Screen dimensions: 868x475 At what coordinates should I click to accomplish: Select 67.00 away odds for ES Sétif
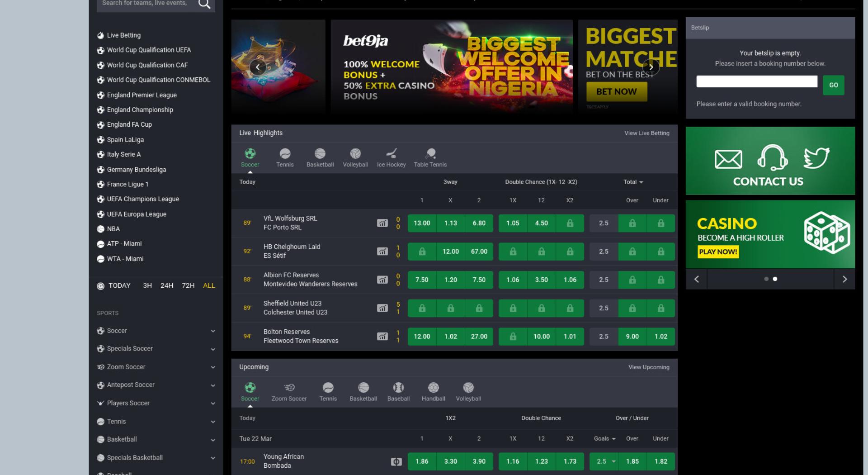479,252
